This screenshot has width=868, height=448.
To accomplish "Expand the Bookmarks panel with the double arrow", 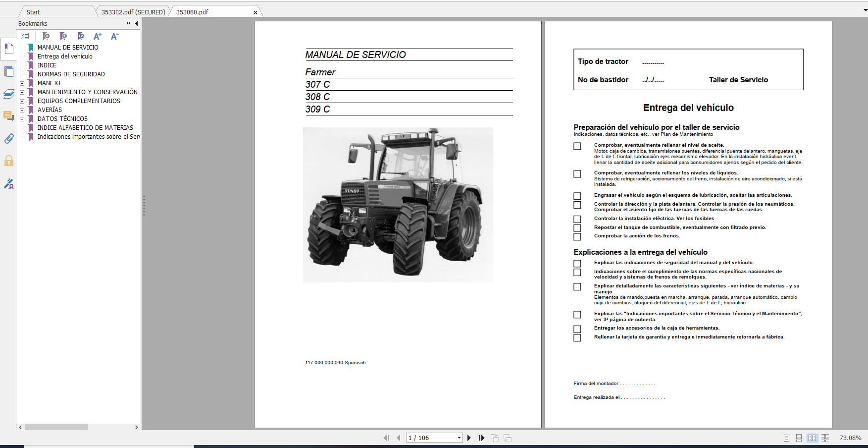I will (x=128, y=23).
